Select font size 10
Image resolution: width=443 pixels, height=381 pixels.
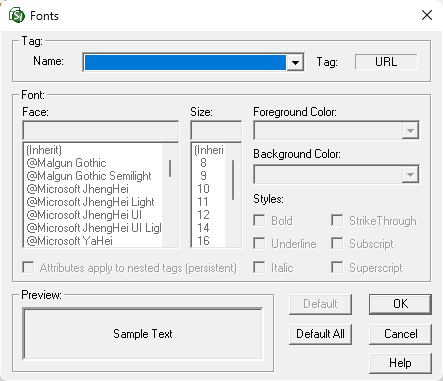209,189
